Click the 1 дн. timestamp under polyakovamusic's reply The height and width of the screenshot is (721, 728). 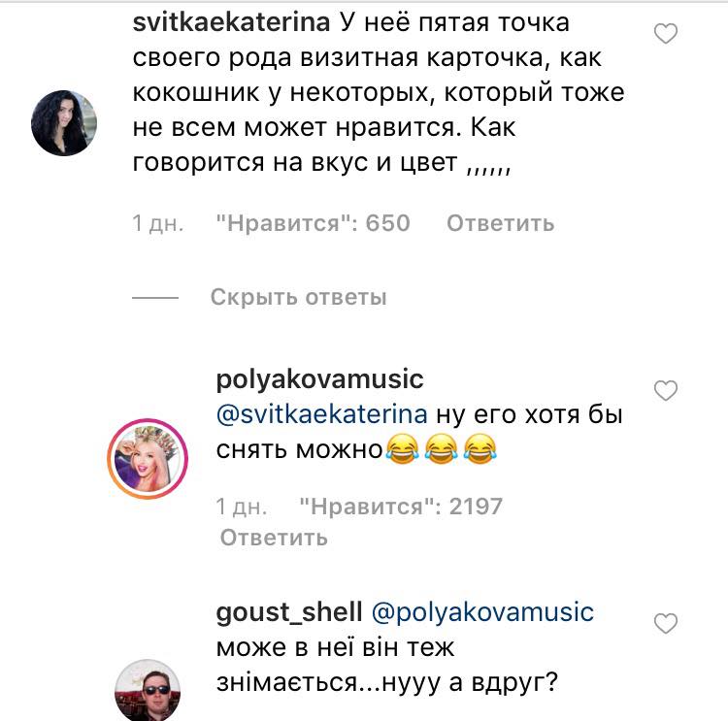242,506
